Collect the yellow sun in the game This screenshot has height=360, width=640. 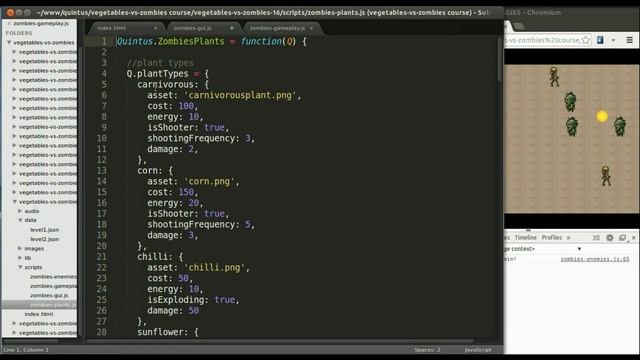(x=602, y=116)
